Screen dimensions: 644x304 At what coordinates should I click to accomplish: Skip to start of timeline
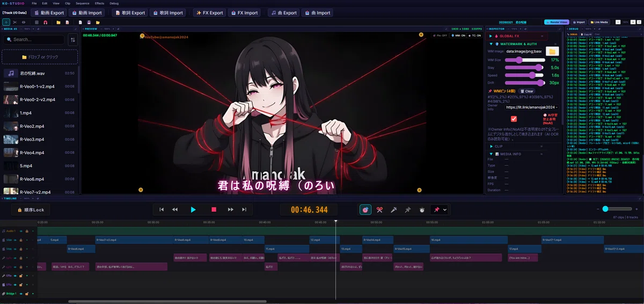click(162, 209)
